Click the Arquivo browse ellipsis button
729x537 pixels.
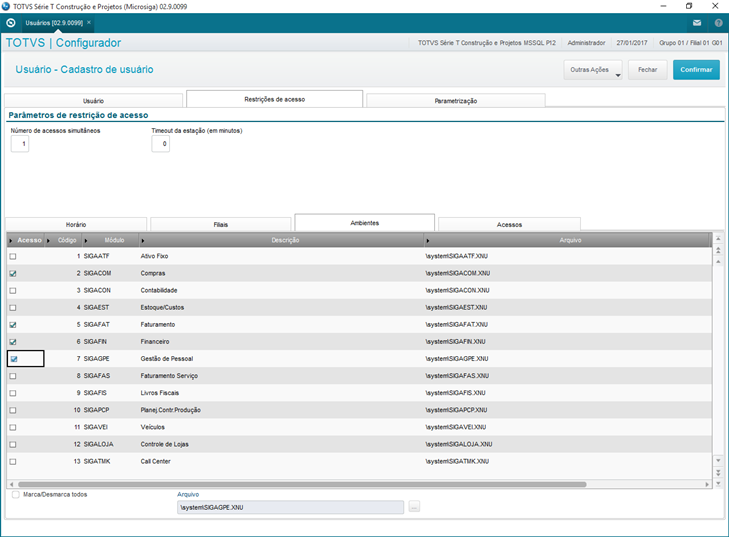point(414,507)
